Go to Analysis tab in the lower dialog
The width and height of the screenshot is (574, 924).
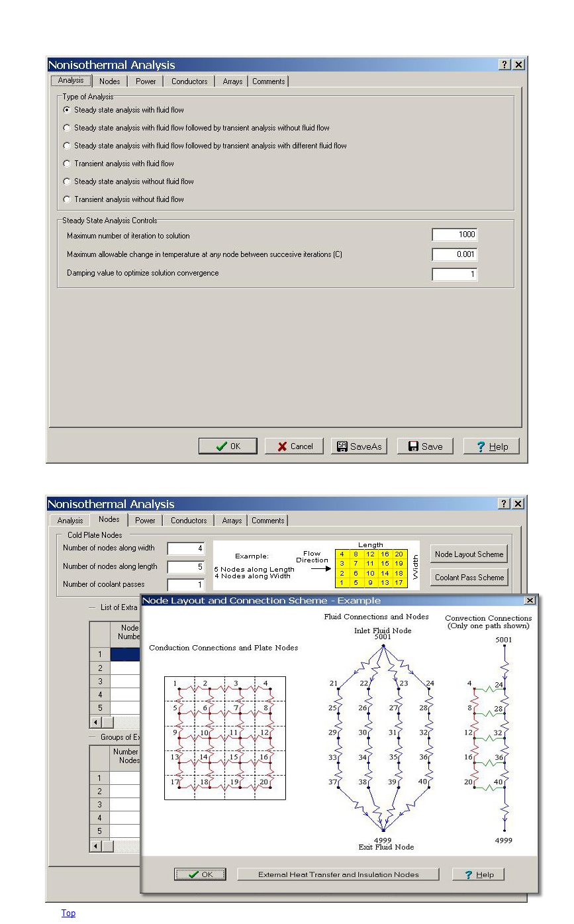pyautogui.click(x=70, y=521)
